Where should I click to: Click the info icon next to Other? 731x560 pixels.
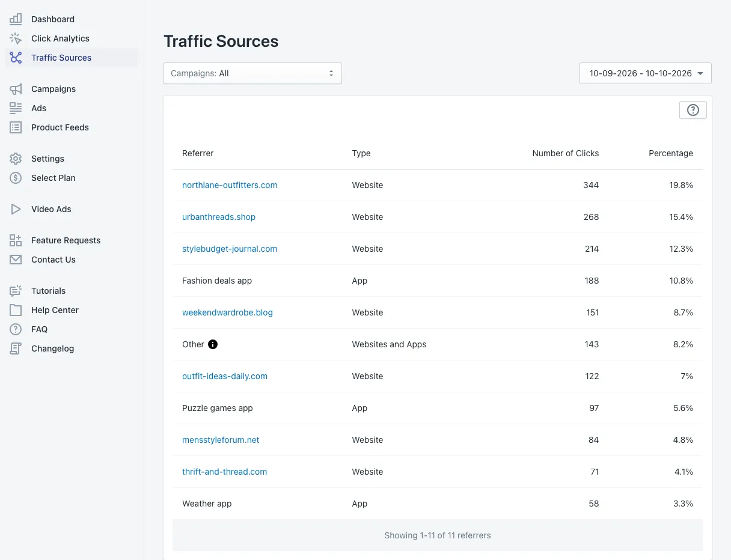pyautogui.click(x=213, y=344)
